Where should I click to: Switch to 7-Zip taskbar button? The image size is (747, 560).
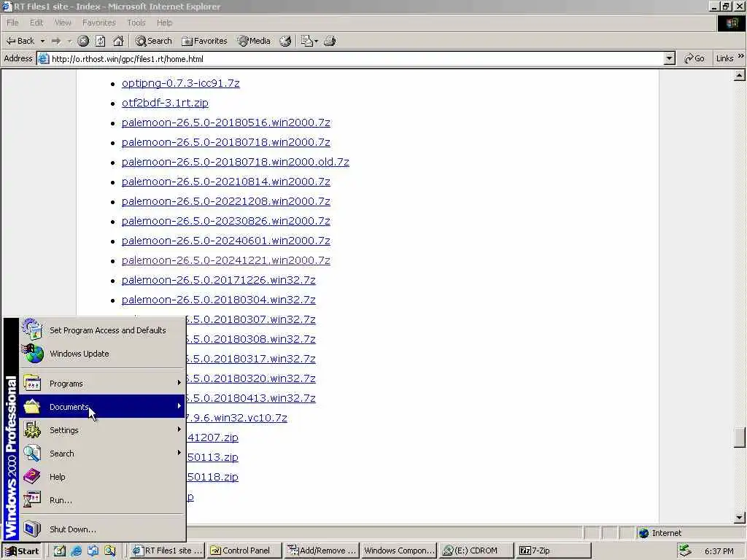[554, 551]
